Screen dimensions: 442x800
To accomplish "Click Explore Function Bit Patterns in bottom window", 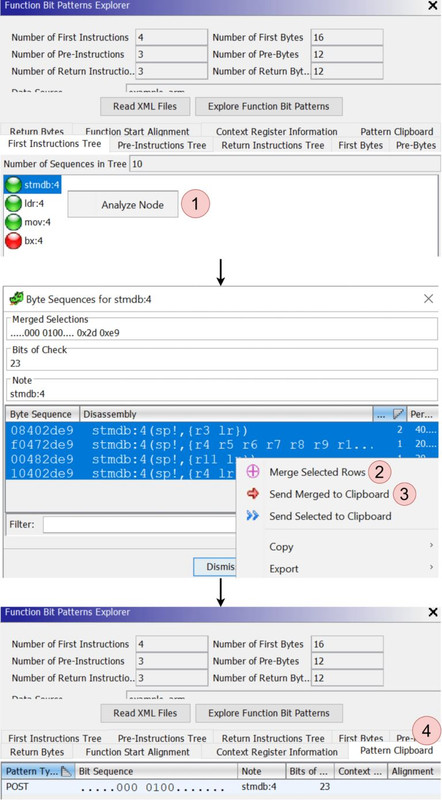I will (268, 713).
